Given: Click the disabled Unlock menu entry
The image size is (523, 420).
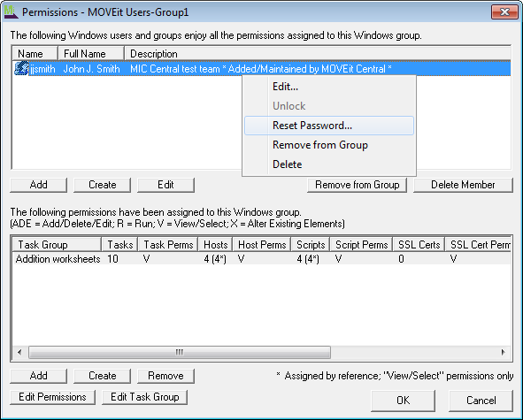Looking at the screenshot, I should click(x=329, y=106).
